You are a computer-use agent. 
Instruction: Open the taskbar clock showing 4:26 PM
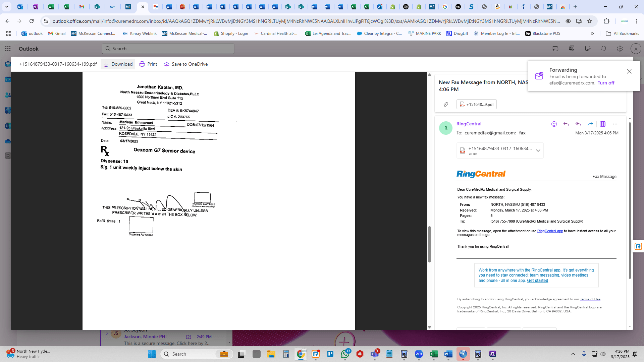pos(620,354)
